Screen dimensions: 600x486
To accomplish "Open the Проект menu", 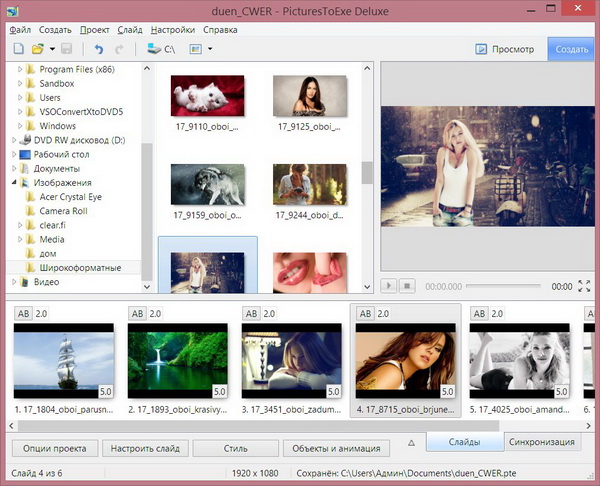I will pos(95,30).
